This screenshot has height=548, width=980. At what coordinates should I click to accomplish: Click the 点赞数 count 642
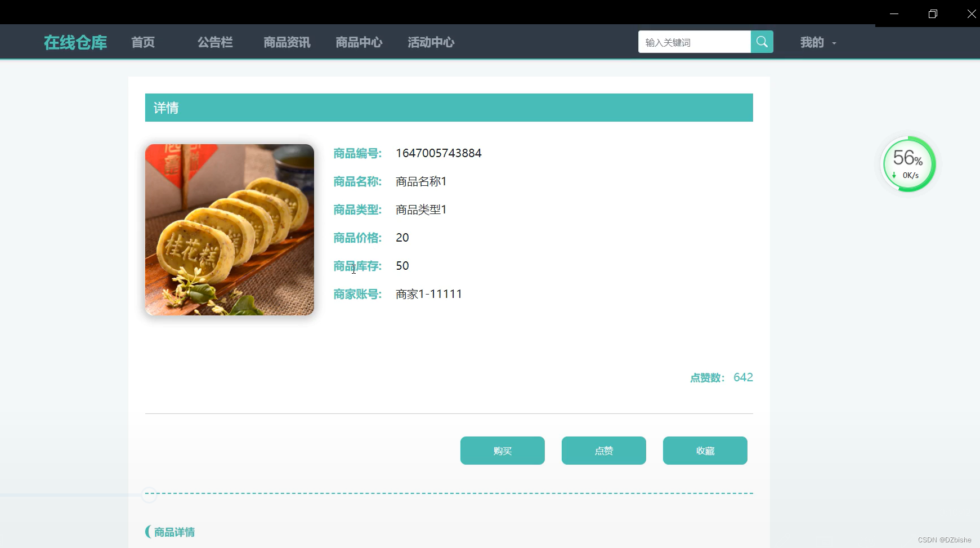[743, 377]
